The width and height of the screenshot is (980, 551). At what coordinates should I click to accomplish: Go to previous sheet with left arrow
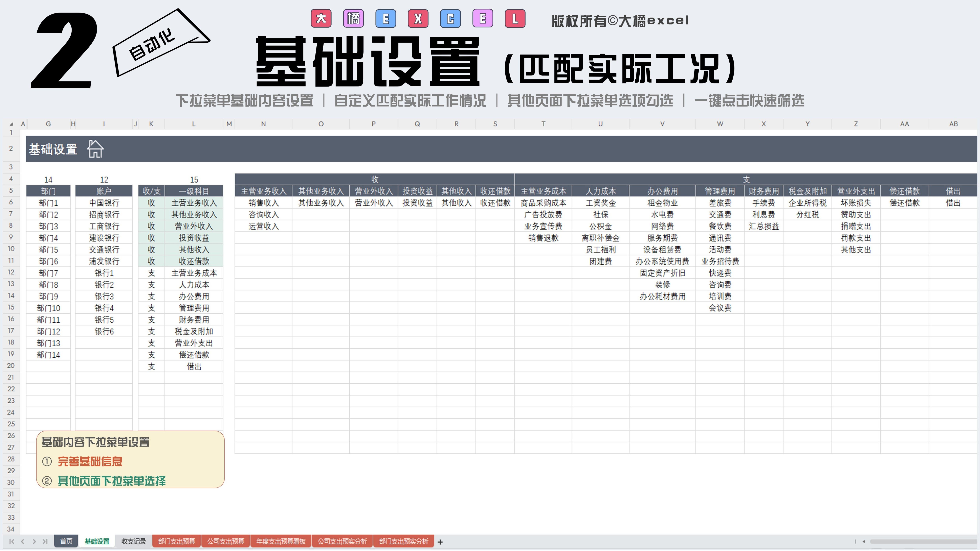coord(23,541)
